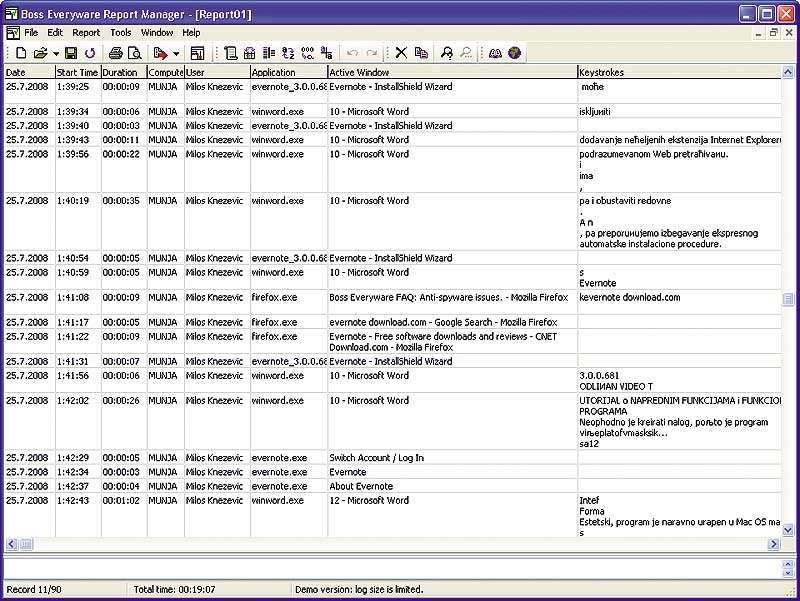Click 'Total time: 00:19:07' in status bar
Screen dimensions: 800x601
174,589
